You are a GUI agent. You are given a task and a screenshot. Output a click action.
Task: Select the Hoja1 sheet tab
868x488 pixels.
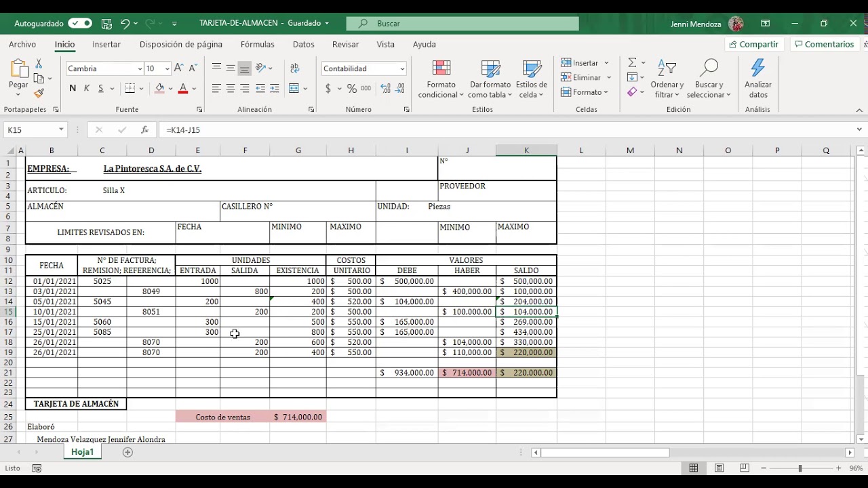tap(83, 452)
